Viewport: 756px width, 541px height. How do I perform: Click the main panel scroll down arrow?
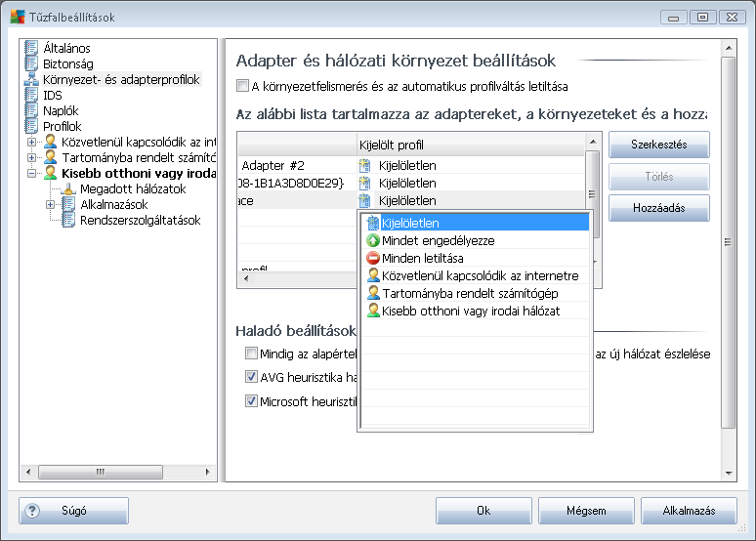pos(729,474)
